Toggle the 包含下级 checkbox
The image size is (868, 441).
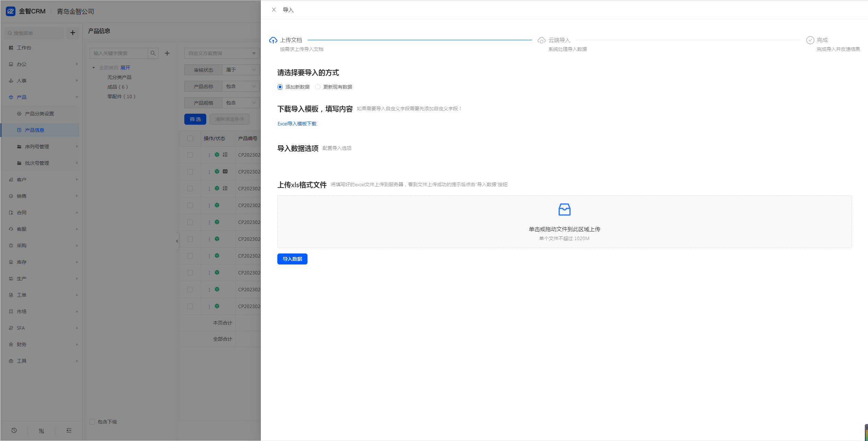click(x=92, y=422)
